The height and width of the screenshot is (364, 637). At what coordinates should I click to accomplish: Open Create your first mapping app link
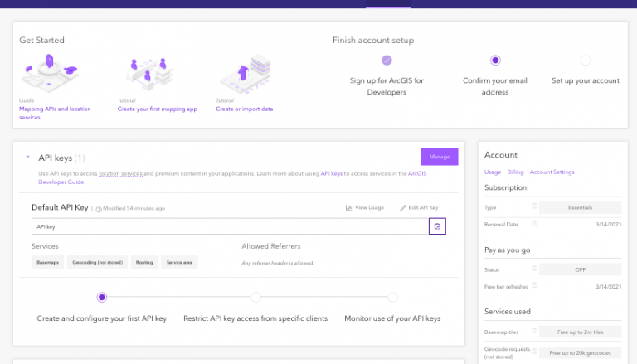pyautogui.click(x=158, y=109)
